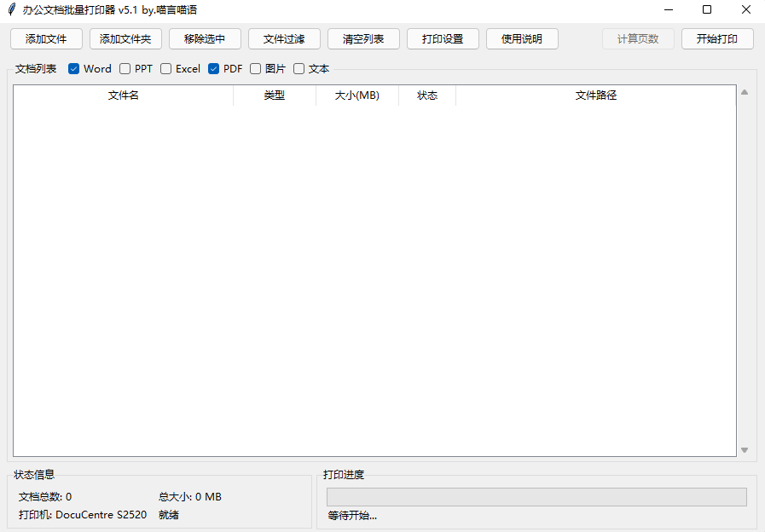
Task: Click the 文件路径 column header
Action: pyautogui.click(x=596, y=95)
